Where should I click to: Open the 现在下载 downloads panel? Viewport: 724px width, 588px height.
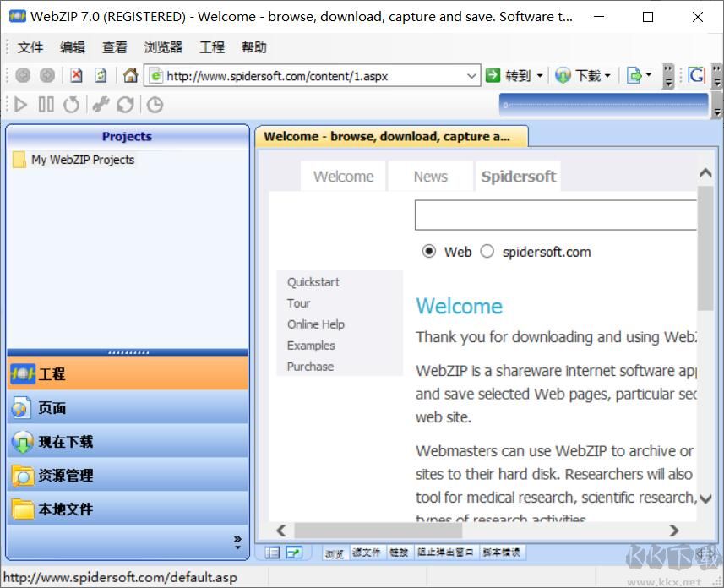(128, 441)
